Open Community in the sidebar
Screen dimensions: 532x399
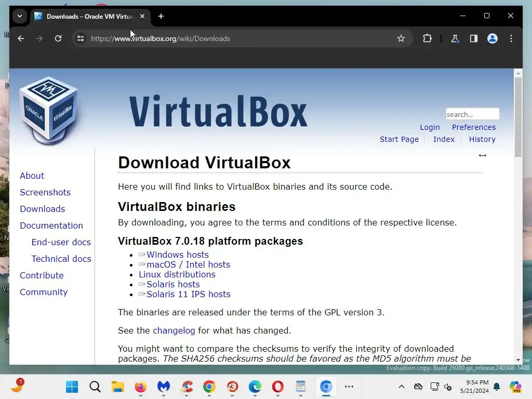pos(44,292)
